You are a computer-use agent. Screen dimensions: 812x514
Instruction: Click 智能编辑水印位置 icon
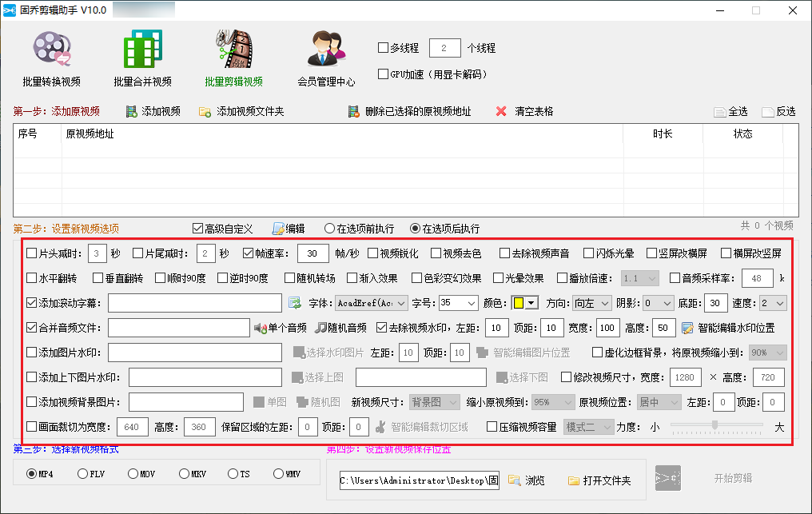pos(687,328)
